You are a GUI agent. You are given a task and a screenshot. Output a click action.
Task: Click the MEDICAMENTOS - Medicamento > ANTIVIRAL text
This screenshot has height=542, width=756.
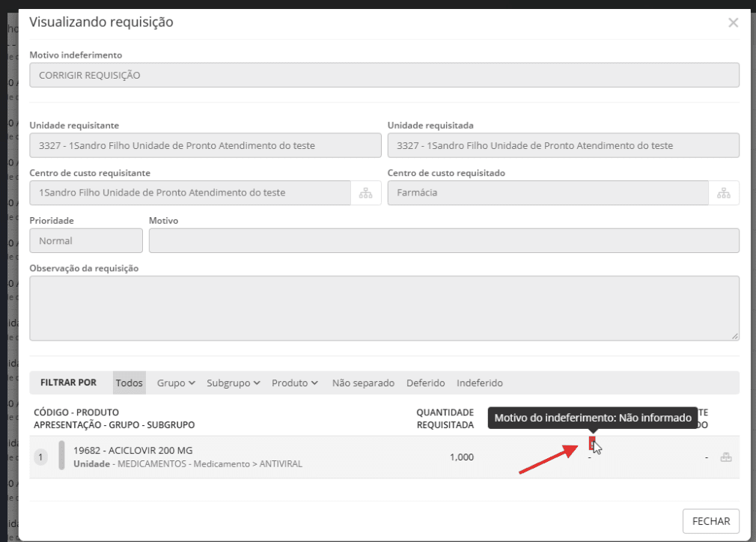pos(210,464)
